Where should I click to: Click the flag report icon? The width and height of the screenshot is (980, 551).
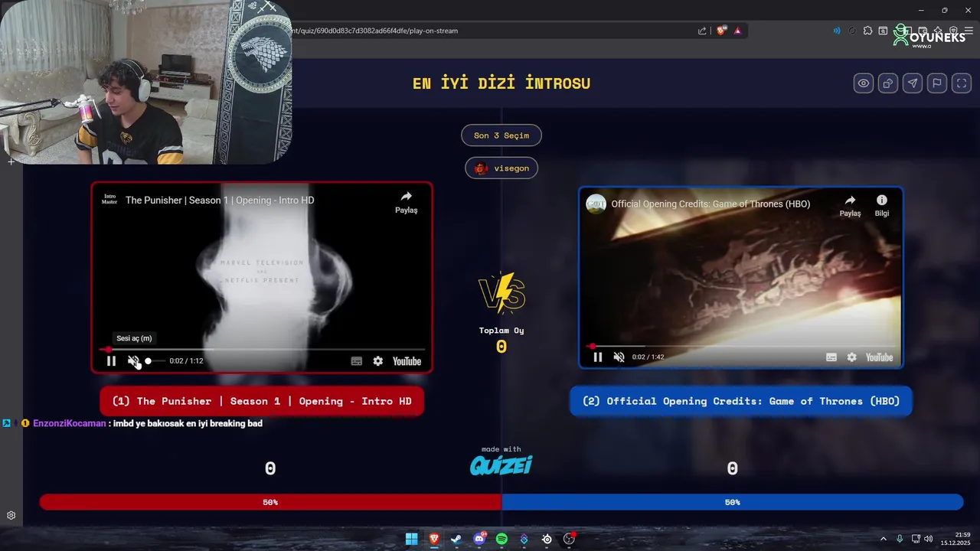937,83
